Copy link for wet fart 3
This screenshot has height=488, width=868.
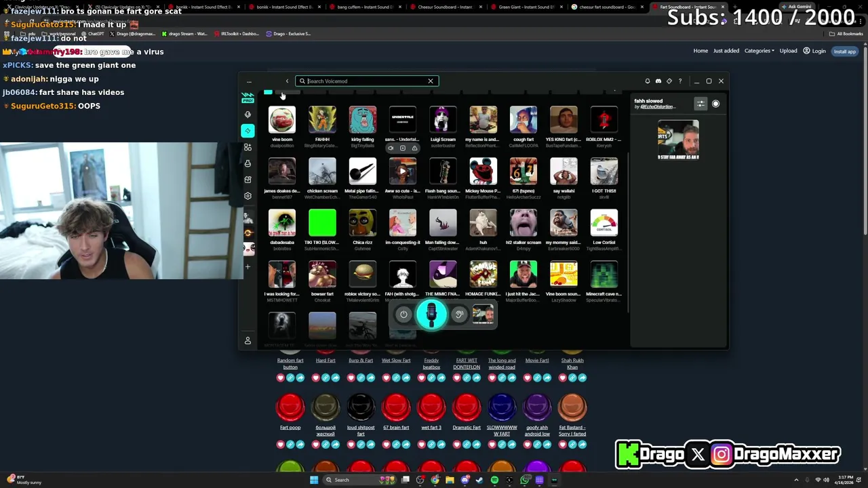pos(431,445)
